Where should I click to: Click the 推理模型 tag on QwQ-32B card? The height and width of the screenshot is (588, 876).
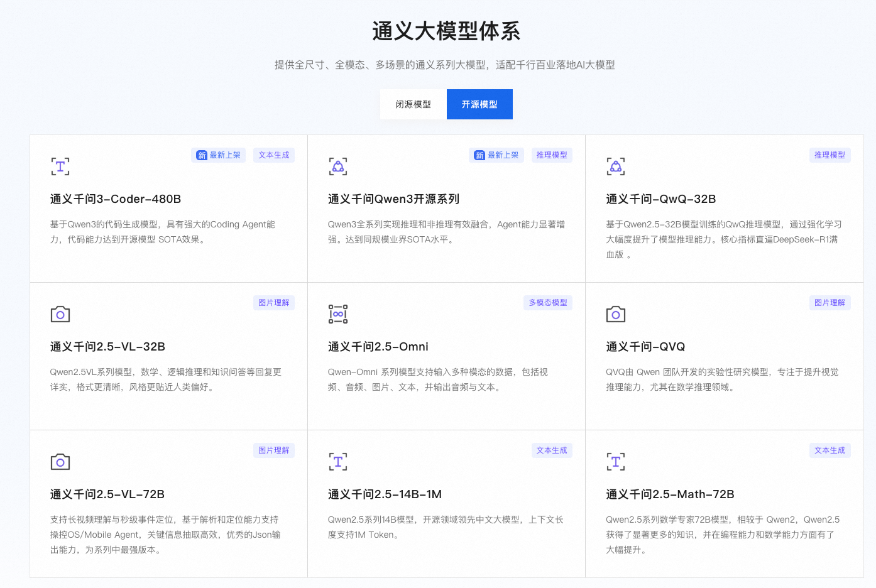pos(829,155)
